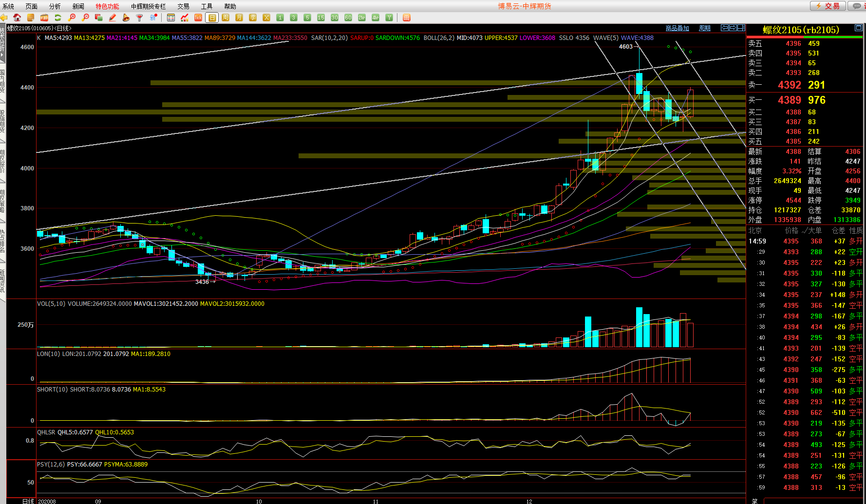This screenshot has width=866, height=504.
Task: Select the monthly (月) period icon
Action: pos(239,18)
